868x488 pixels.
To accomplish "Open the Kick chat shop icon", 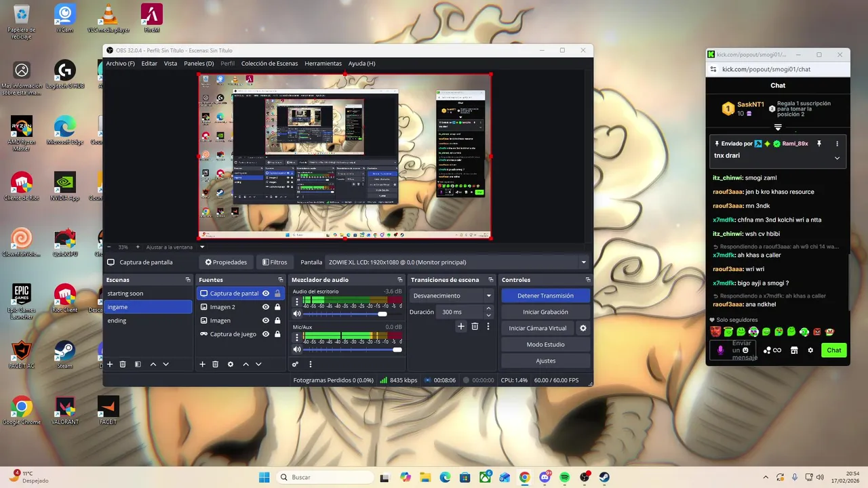I will tap(794, 350).
